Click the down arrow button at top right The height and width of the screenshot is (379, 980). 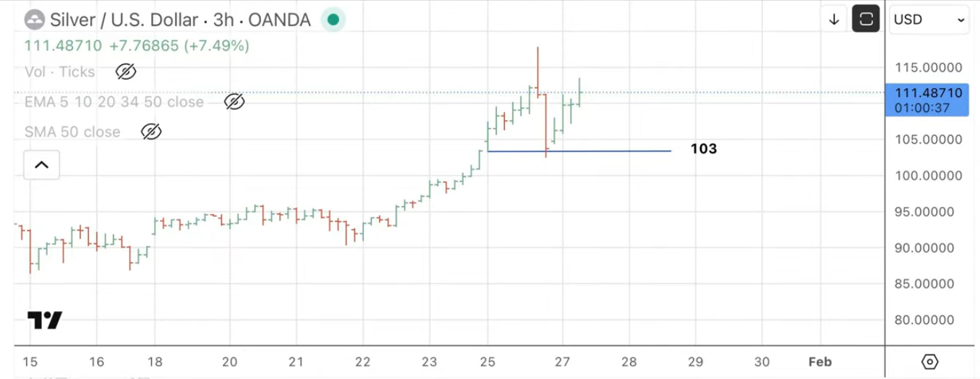[834, 20]
